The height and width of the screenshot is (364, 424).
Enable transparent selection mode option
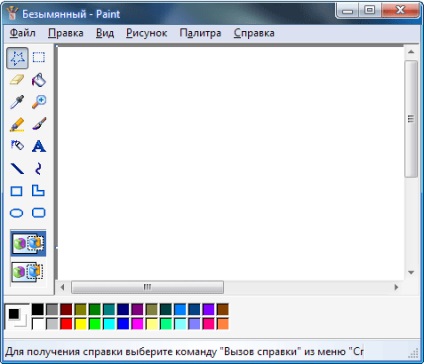tap(28, 271)
